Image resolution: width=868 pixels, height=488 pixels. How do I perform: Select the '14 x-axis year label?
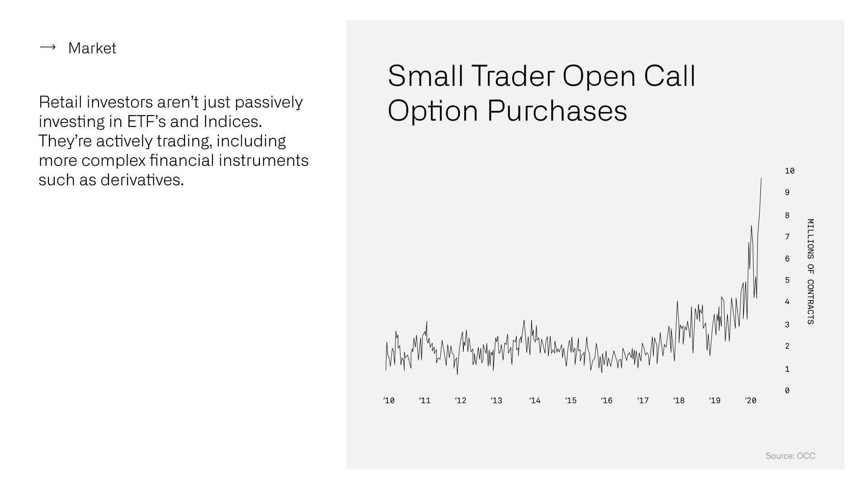[x=534, y=400]
